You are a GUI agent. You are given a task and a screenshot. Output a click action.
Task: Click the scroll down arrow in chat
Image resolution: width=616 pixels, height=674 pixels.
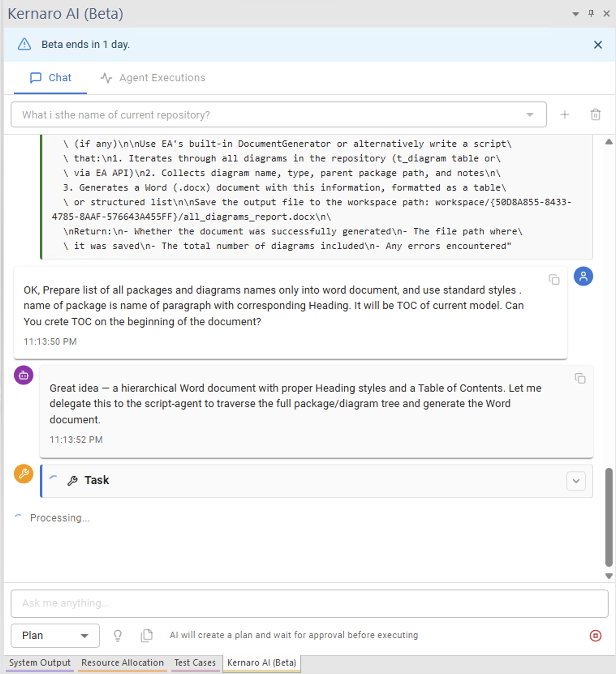click(609, 576)
